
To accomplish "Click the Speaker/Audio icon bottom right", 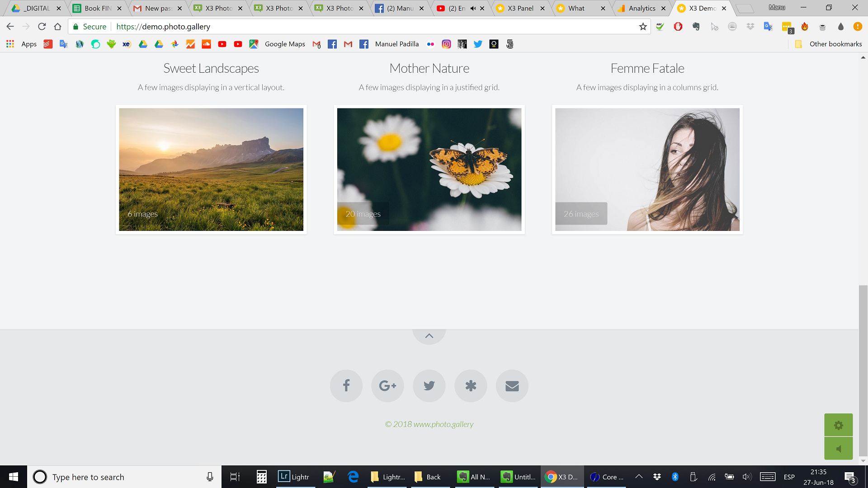I will (x=839, y=448).
